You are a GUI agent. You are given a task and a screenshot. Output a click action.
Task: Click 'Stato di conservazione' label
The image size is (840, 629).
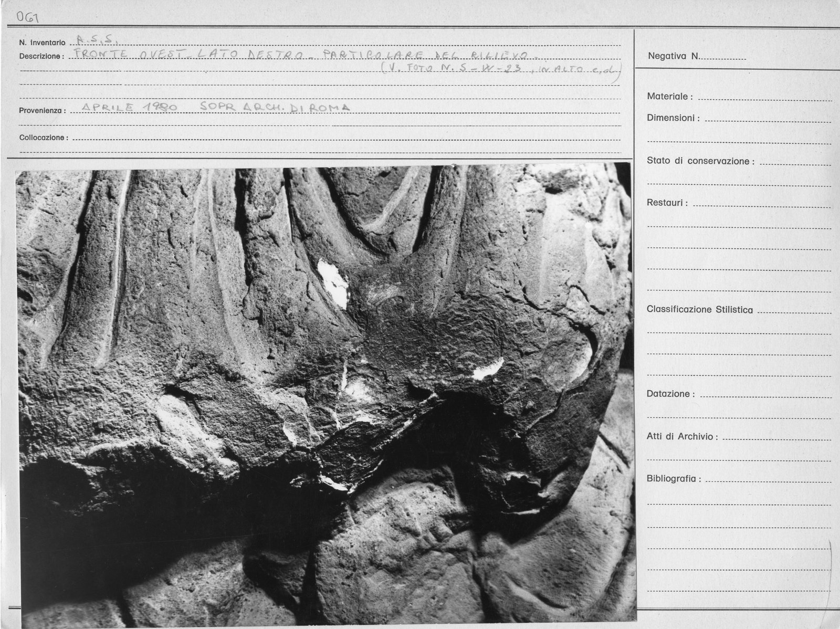point(700,161)
